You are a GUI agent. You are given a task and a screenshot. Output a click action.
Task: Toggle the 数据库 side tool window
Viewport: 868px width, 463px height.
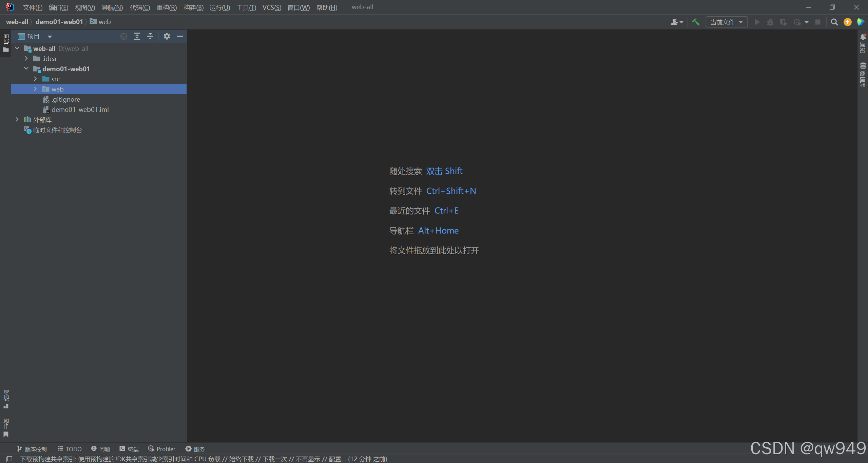tap(863, 75)
